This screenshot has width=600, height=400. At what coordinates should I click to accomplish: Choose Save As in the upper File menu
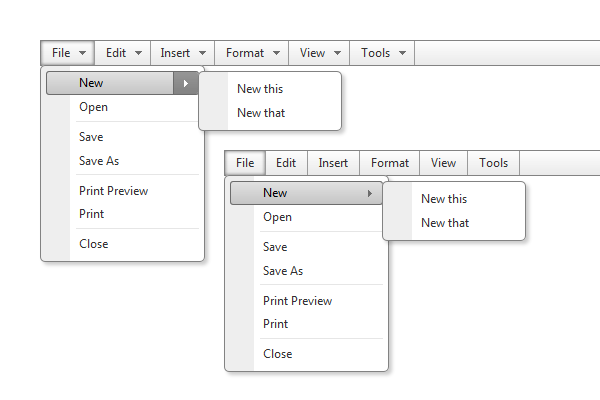coord(99,160)
